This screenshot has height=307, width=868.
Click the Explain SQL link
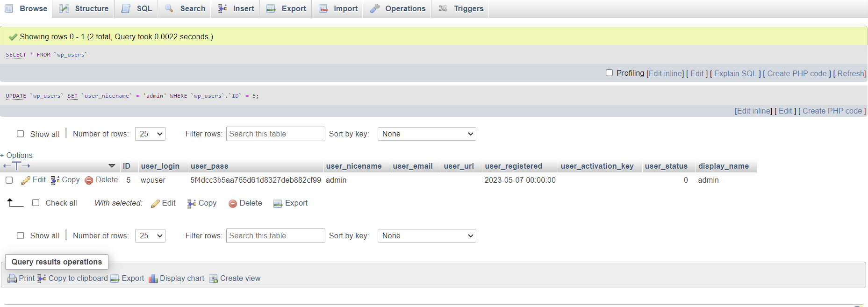coord(735,73)
